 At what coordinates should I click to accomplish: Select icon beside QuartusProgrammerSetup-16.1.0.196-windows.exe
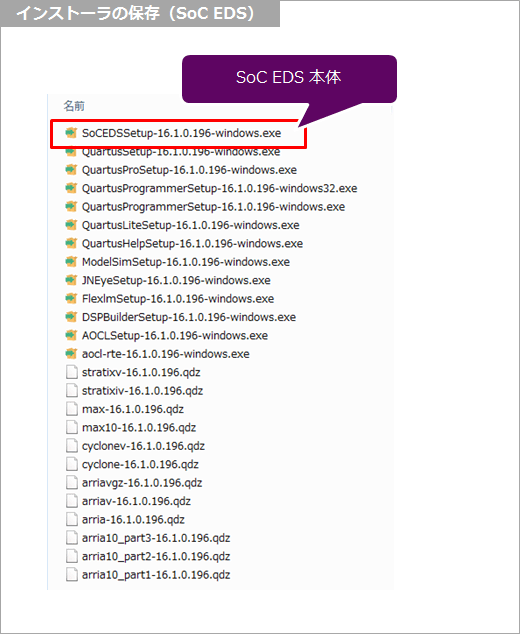click(71, 206)
